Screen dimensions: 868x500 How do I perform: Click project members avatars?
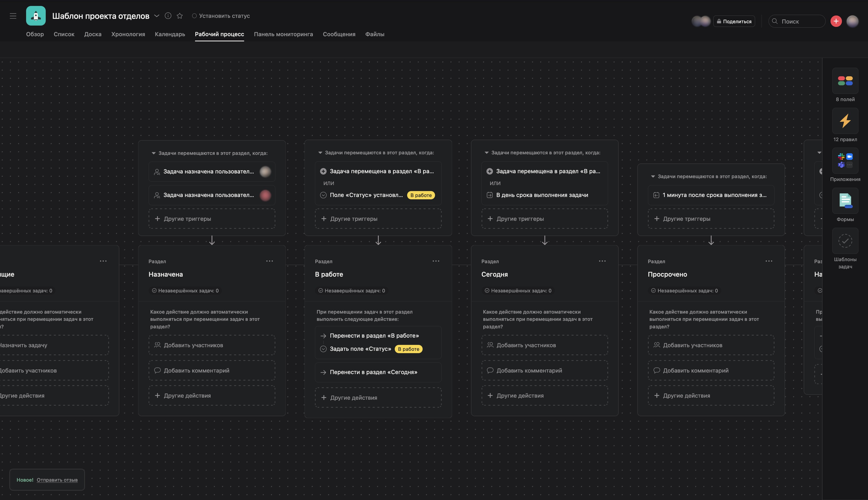coord(701,21)
